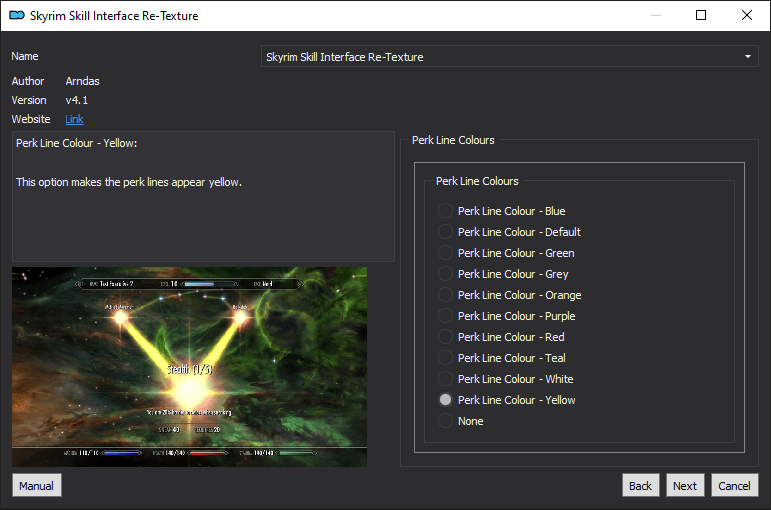Viewport: 771px width, 510px height.
Task: Select Perk Line Colour - Default option
Action: pyautogui.click(x=445, y=232)
